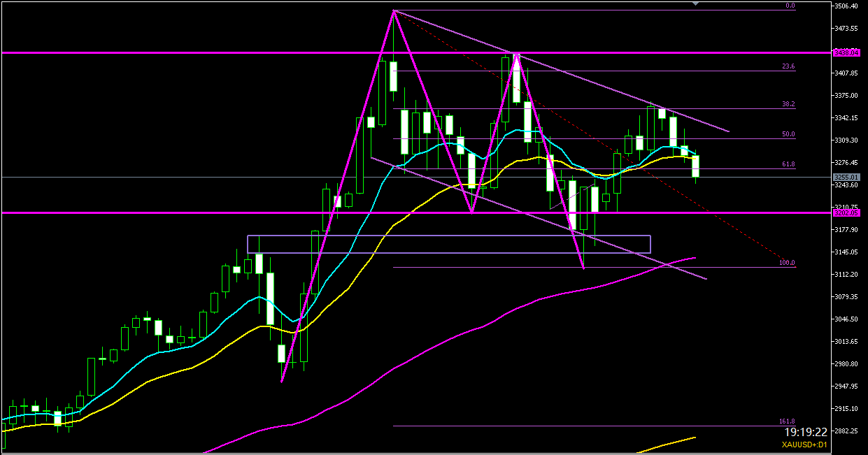868x455 pixels.
Task: Click the 50.0 Fibonacci level label
Action: 788,133
